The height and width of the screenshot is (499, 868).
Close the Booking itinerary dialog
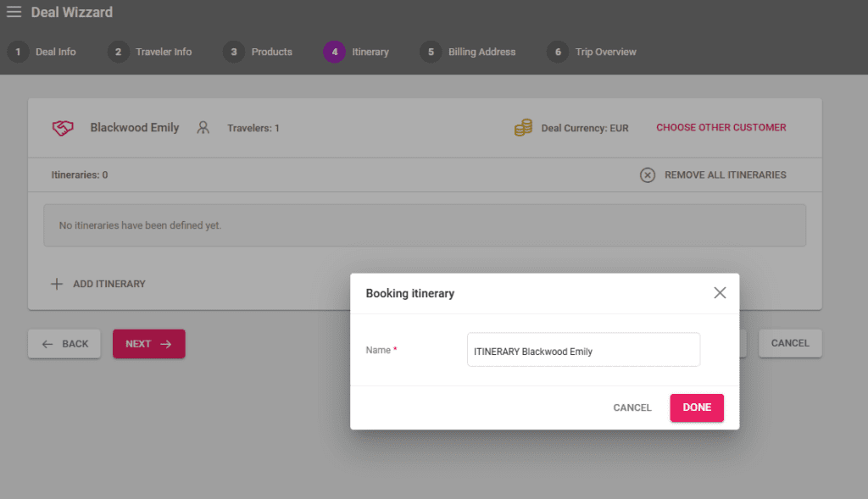click(x=720, y=293)
